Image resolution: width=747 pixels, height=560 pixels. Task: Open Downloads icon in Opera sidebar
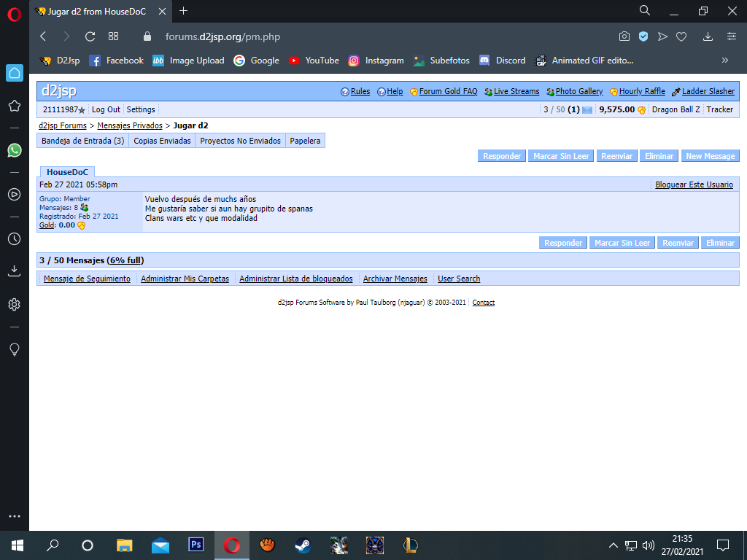pos(15,271)
